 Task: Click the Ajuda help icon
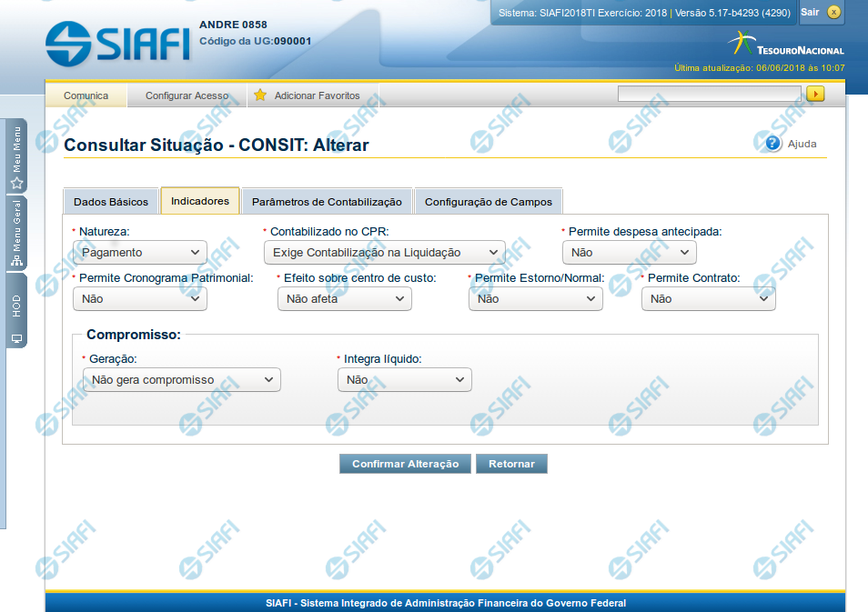[x=773, y=144]
